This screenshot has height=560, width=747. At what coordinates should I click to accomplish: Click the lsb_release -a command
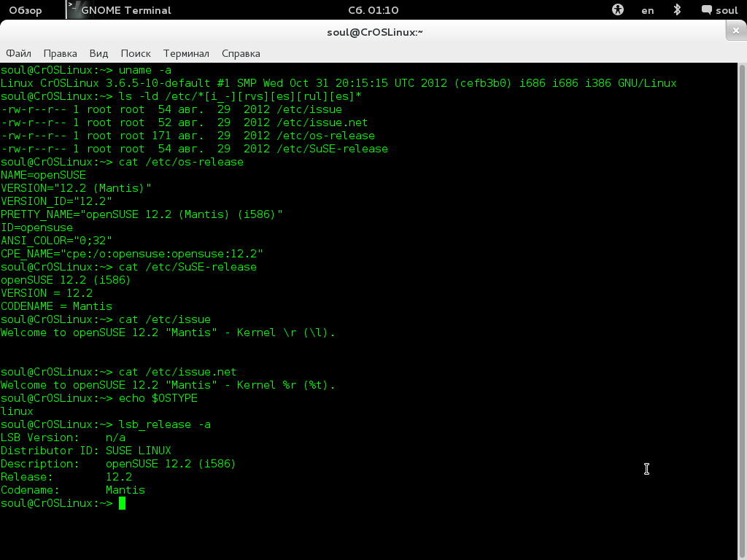click(x=164, y=424)
